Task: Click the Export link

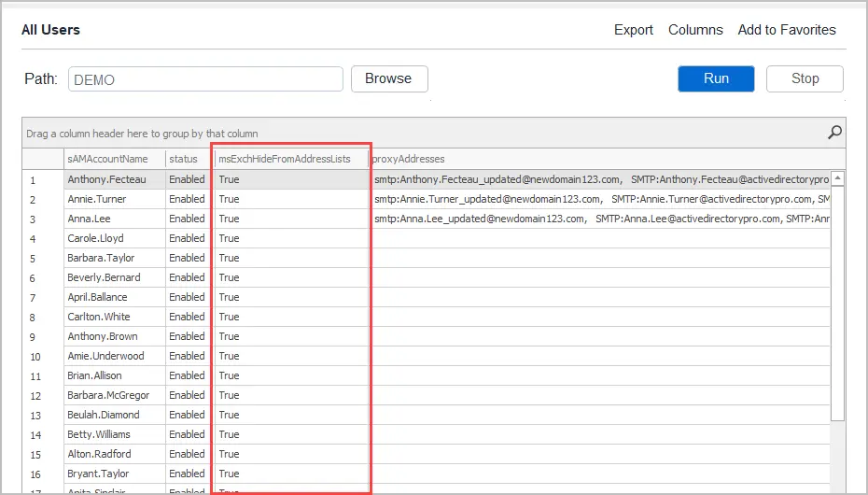Action: (634, 30)
